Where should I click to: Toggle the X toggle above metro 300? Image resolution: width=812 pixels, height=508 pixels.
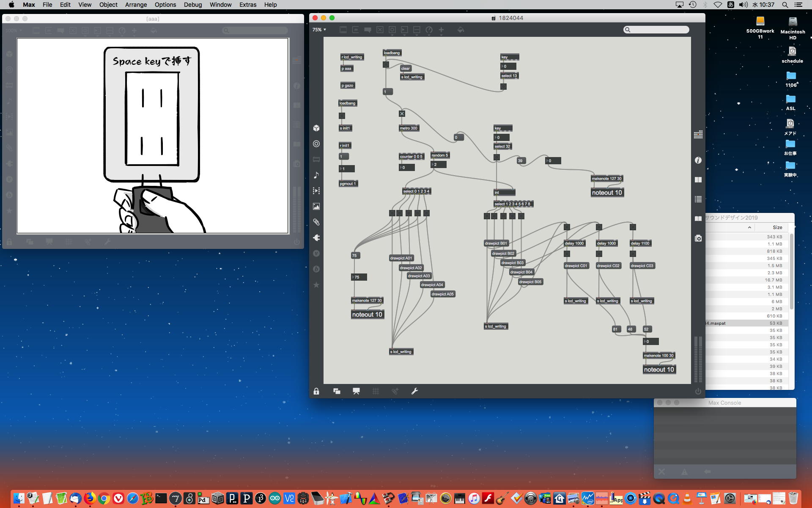pyautogui.click(x=402, y=113)
